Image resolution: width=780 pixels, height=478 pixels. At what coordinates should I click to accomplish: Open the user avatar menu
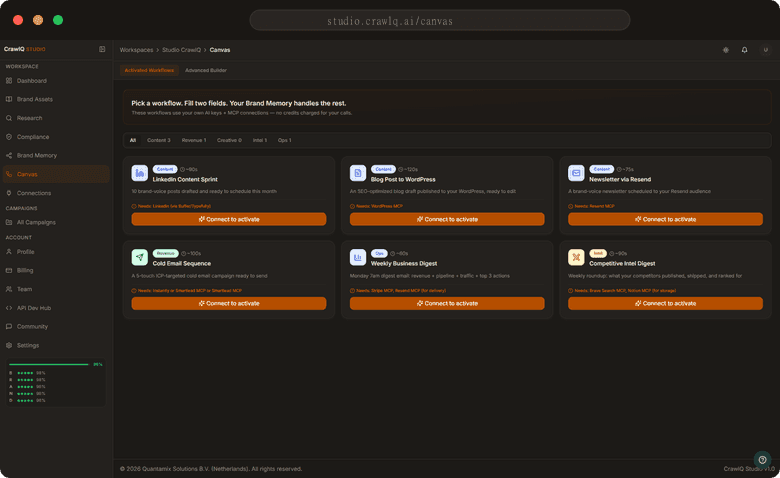coord(766,50)
